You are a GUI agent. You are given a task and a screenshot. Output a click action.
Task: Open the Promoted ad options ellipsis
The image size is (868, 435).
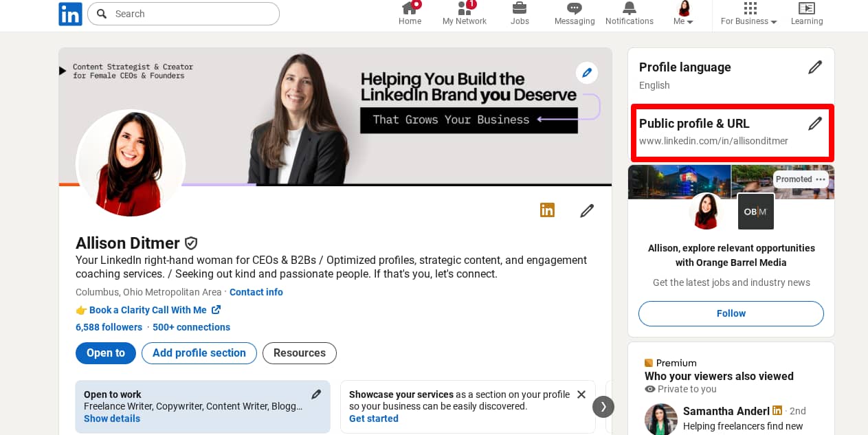coord(821,179)
